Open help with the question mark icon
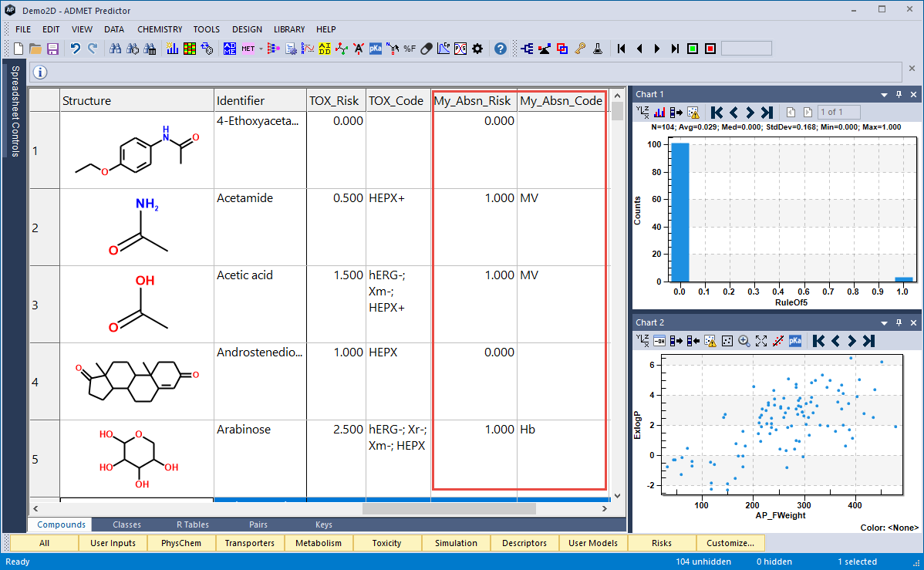Image resolution: width=924 pixels, height=570 pixels. click(501, 49)
